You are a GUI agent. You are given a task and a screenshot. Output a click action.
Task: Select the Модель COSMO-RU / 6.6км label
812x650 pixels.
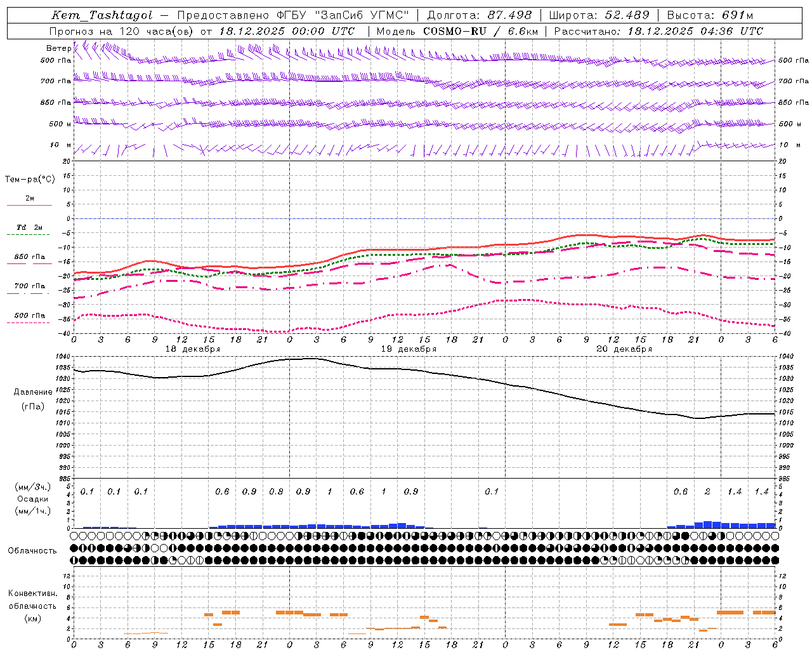click(457, 31)
